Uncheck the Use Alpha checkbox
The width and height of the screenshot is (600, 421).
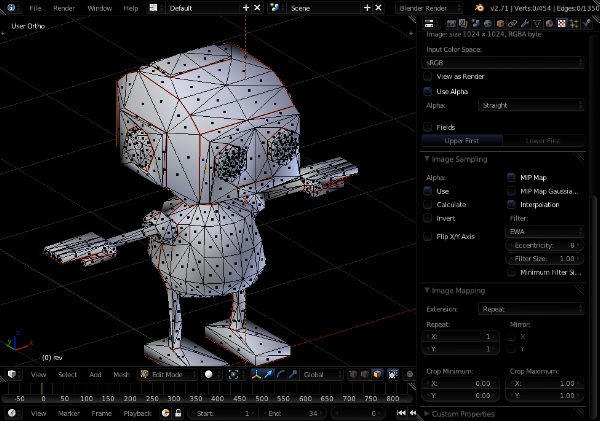(x=428, y=91)
